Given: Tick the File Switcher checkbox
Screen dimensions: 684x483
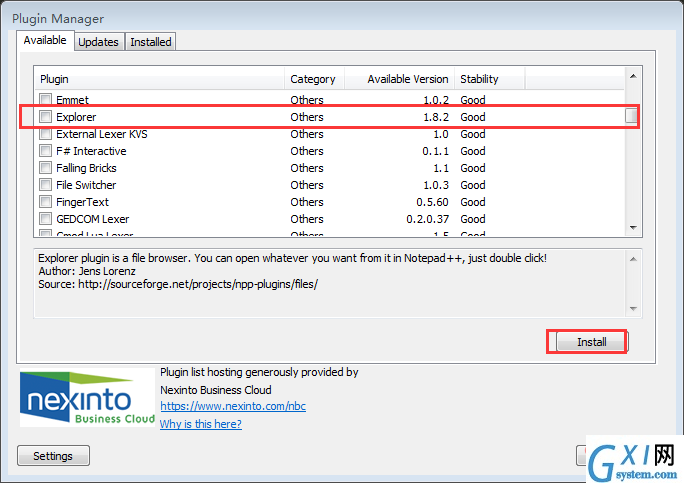Looking at the screenshot, I should (45, 185).
